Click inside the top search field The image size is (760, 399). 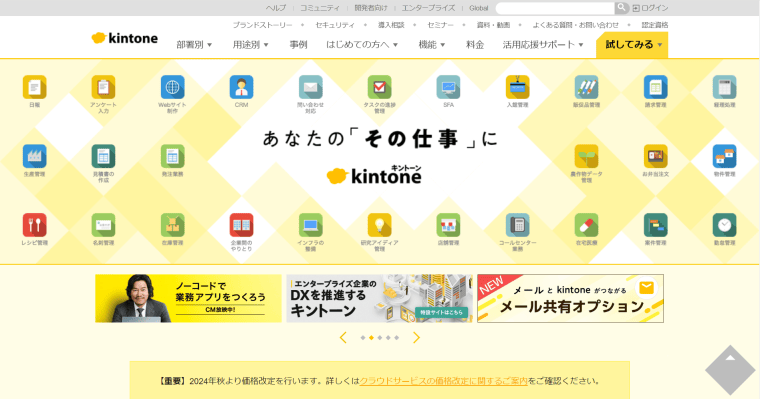click(555, 8)
